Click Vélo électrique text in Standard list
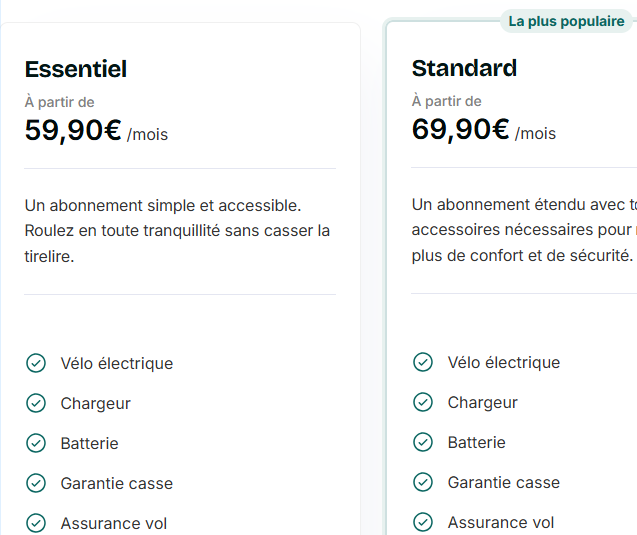The height and width of the screenshot is (535, 637). 504,362
